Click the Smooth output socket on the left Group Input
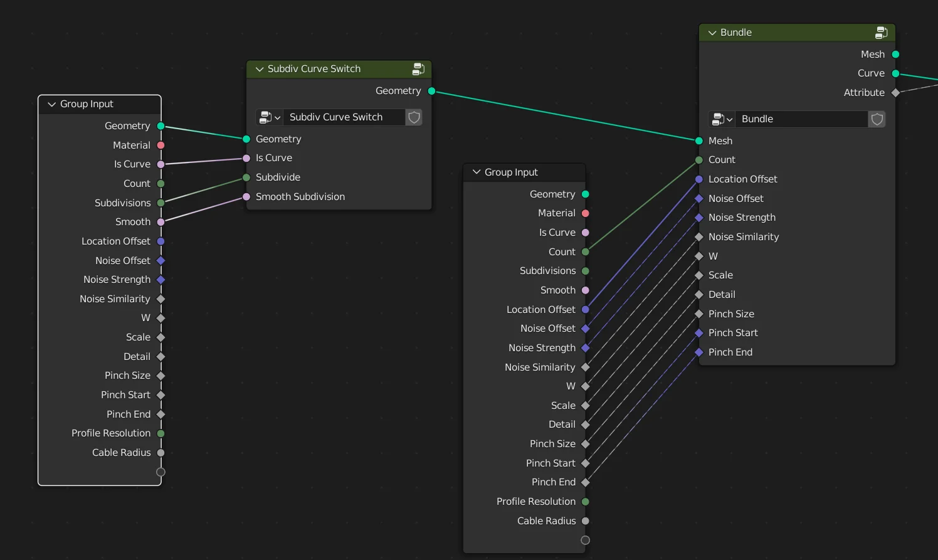This screenshot has height=560, width=938. click(x=161, y=221)
